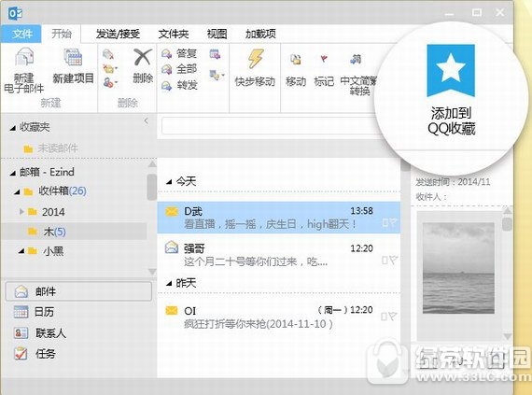Click the unread envelope icon for D武
532x395 pixels.
click(x=172, y=212)
